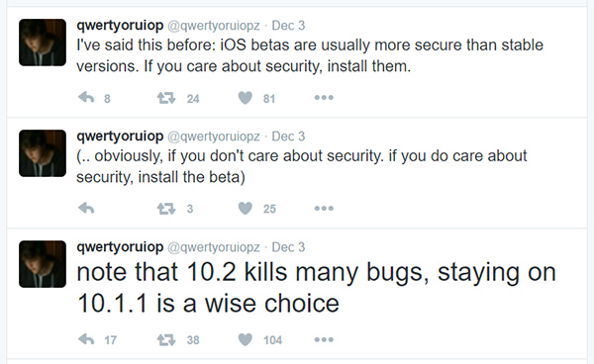Viewport: 594px width, 364px height.
Task: Open more options on the 10.1.1 tweet
Action: pos(324,339)
